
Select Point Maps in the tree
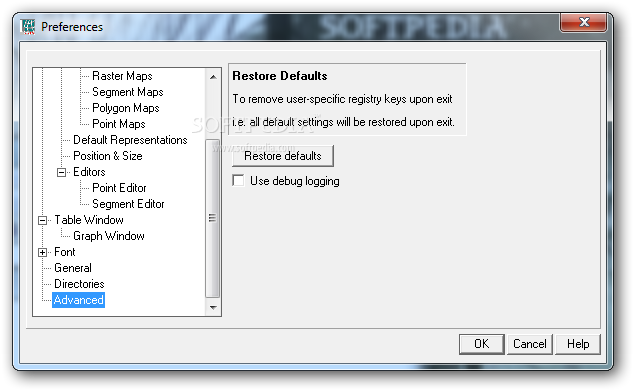pyautogui.click(x=119, y=124)
